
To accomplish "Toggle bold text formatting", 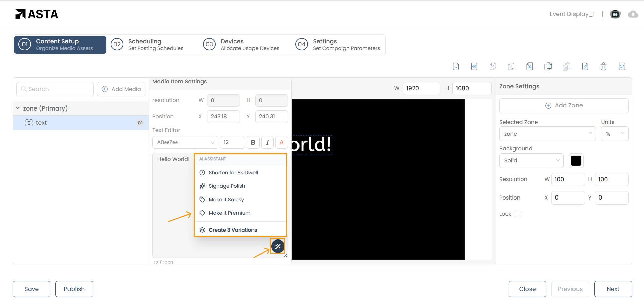I will point(253,142).
